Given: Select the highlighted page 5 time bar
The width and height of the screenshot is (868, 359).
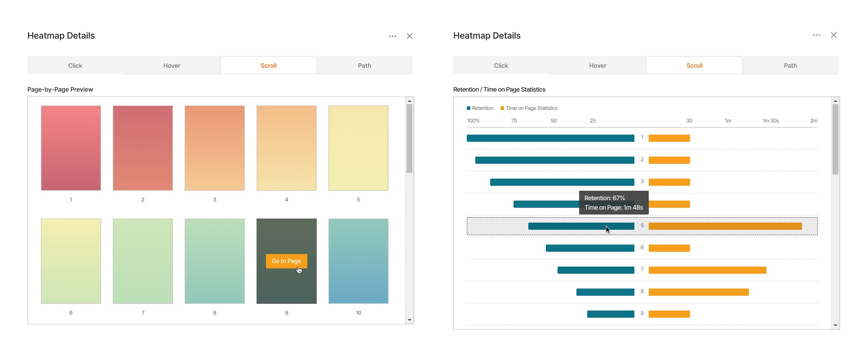Looking at the screenshot, I should tap(725, 226).
